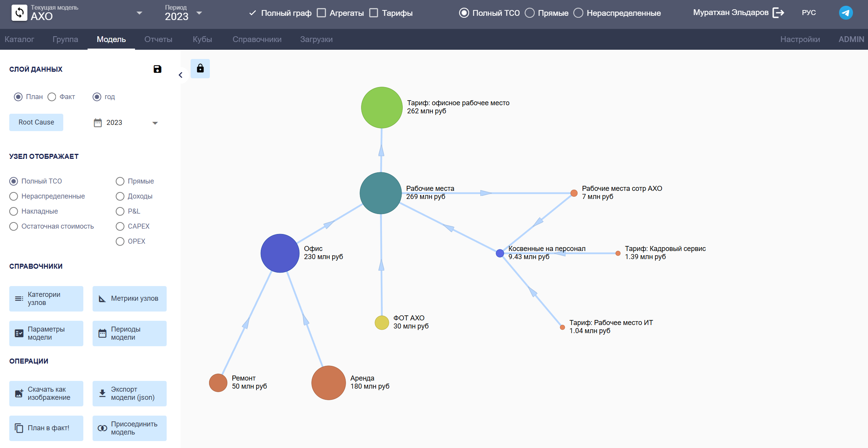Screen dimensions: 868x448
Task: Collapse the left sidebar with the chevron
Action: point(180,75)
